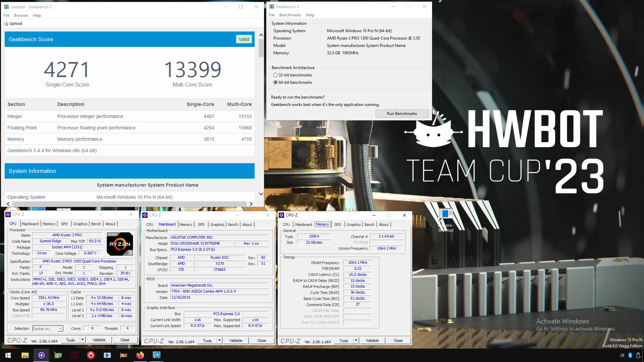Screen dimensions: 644x362
Task: Switch to Bench tab in CPU-Z CPU window
Action: click(x=96, y=224)
